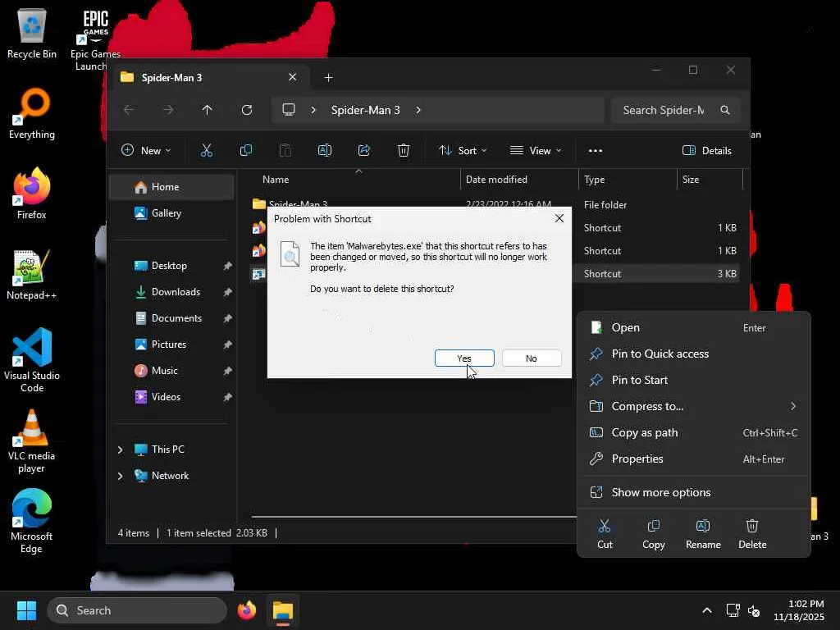This screenshot has width=840, height=630.
Task: Open Recycle Bin desktop icon
Action: 32,33
